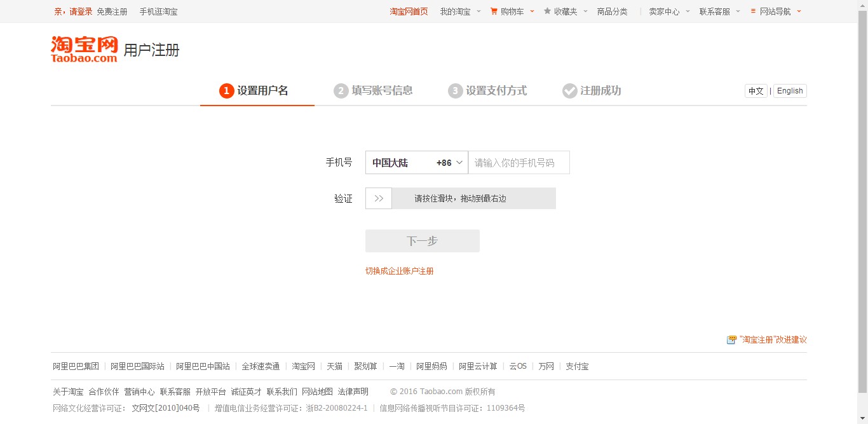Open 手机逛淘宝 link
Viewport: 868px width, 424px height.
pos(159,11)
